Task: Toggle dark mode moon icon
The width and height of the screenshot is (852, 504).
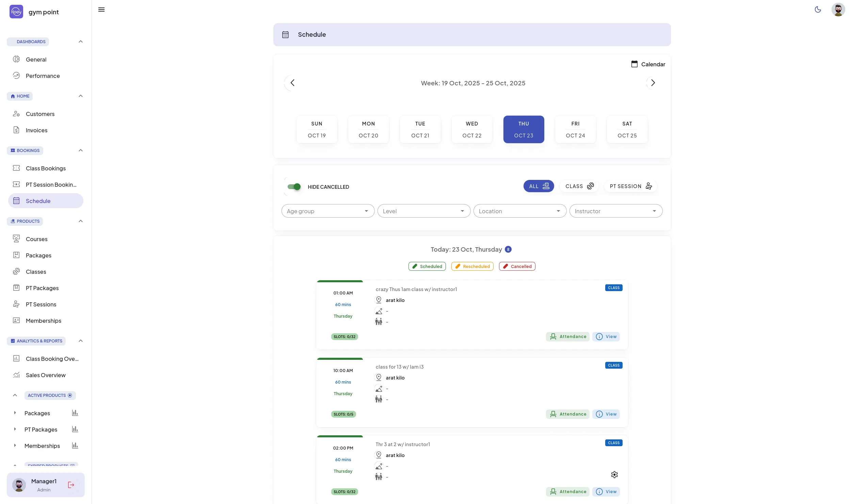Action: pyautogui.click(x=818, y=10)
